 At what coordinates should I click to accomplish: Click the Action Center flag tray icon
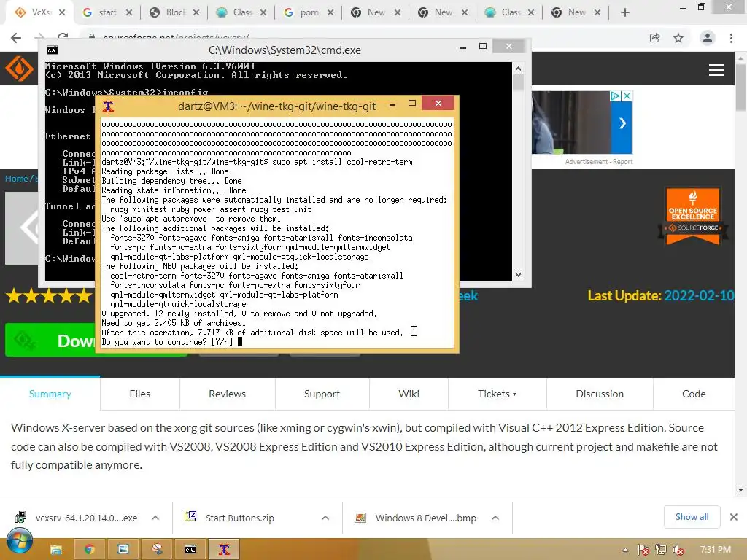coord(643,550)
